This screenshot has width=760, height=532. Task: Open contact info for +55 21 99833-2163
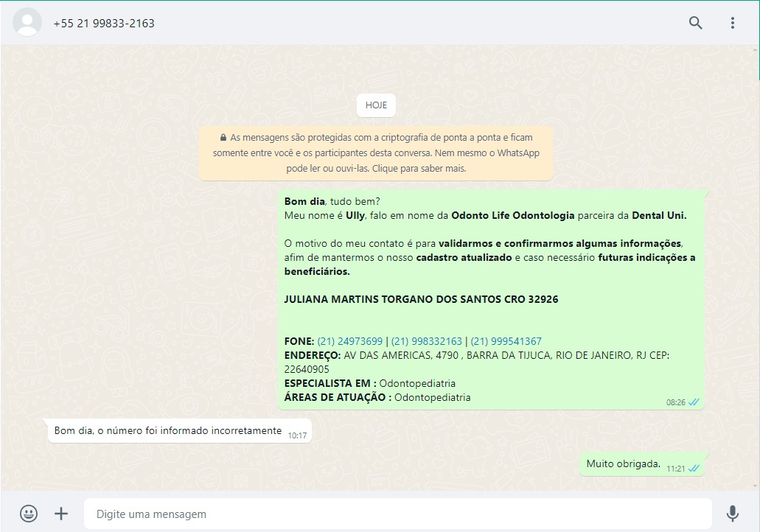[x=104, y=24]
